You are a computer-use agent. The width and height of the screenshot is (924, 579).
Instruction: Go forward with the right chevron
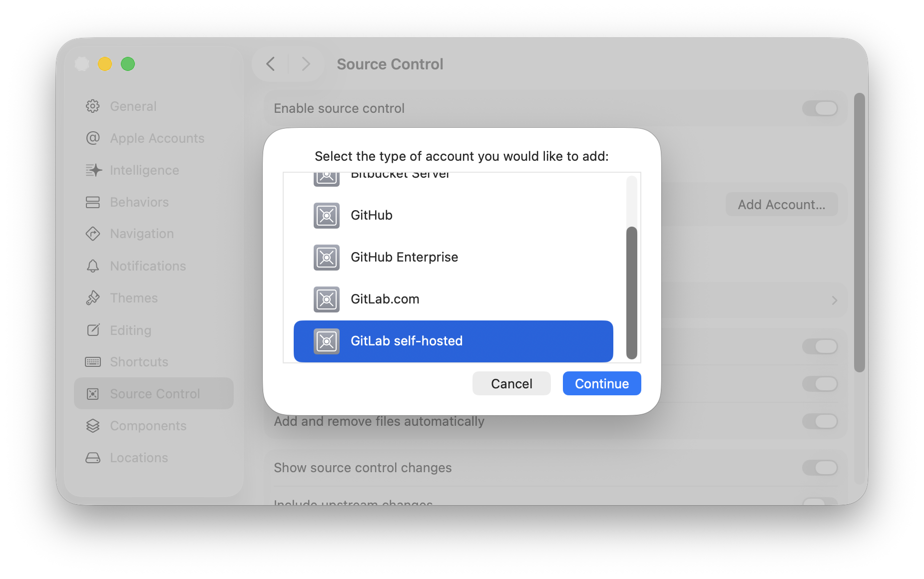point(306,64)
